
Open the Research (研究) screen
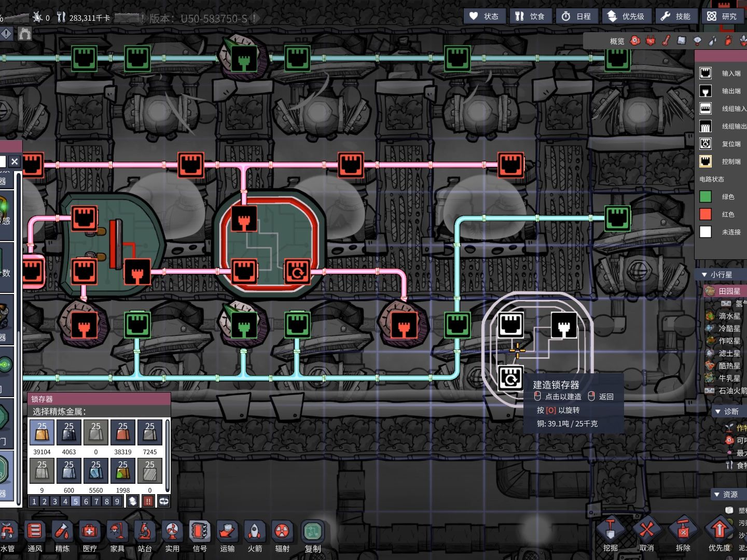(x=722, y=16)
